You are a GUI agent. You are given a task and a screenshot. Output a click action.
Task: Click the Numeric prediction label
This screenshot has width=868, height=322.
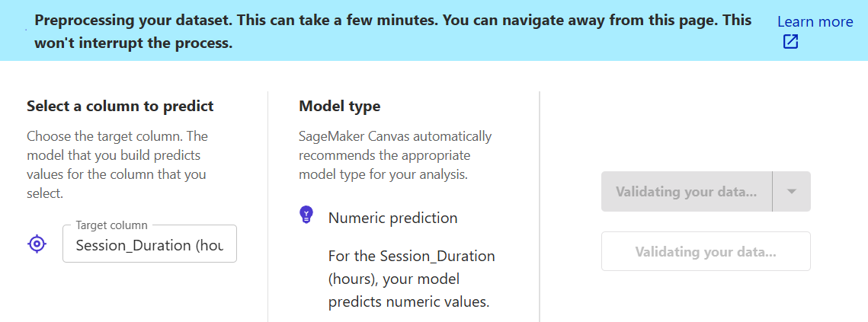[x=393, y=218]
